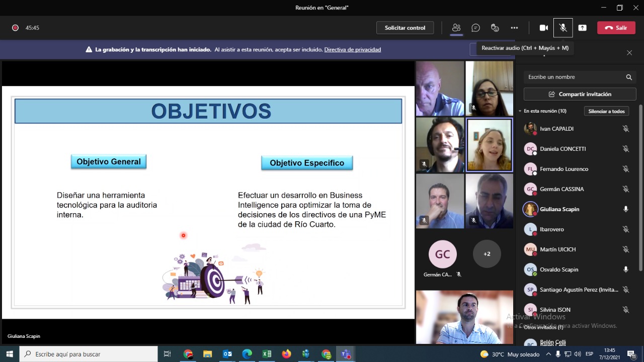Mute Osvaldo Scapin's microphone
Image resolution: width=644 pixels, height=362 pixels.
tap(626, 269)
